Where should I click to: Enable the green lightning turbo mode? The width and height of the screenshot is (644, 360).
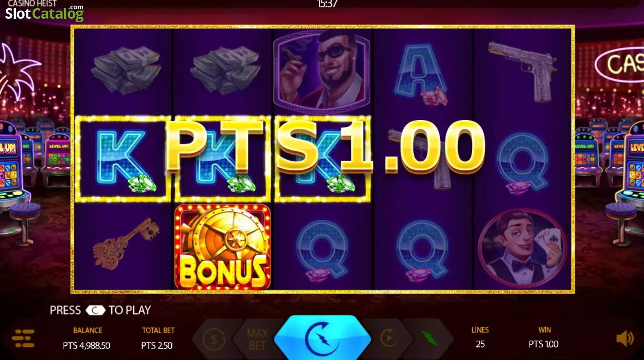click(x=429, y=338)
